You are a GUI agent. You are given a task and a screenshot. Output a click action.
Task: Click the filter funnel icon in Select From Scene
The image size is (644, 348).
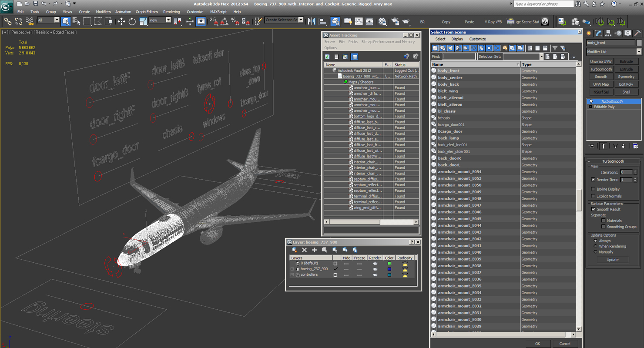click(x=555, y=48)
